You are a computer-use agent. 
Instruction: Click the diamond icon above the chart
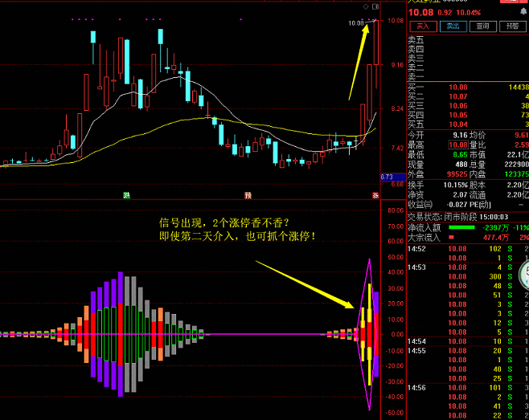366,6
